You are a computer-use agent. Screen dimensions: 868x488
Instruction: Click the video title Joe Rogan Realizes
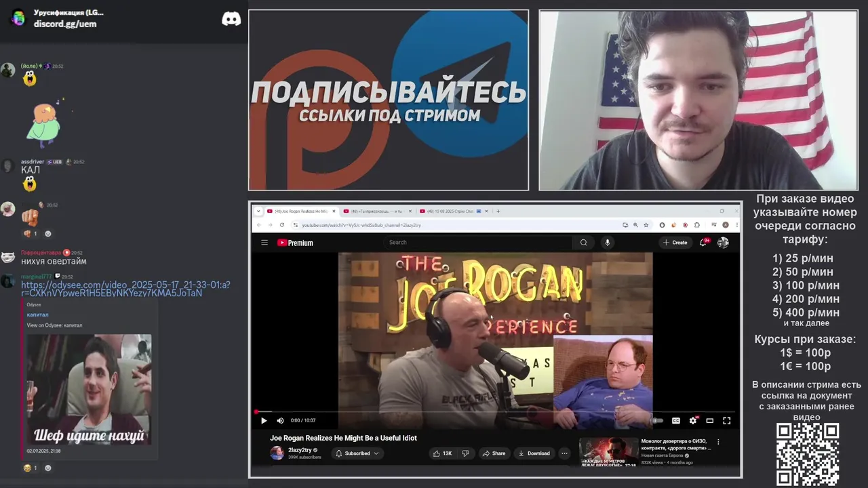coord(343,438)
